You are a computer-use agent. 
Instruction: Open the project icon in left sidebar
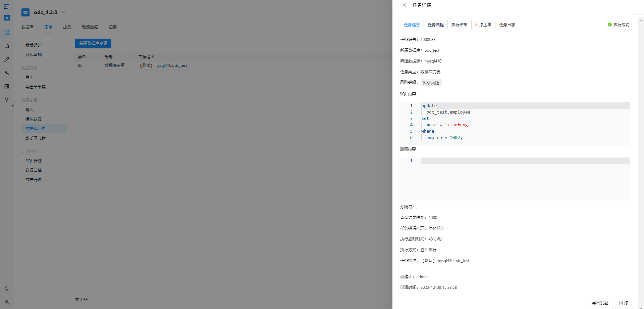pyautogui.click(x=7, y=33)
